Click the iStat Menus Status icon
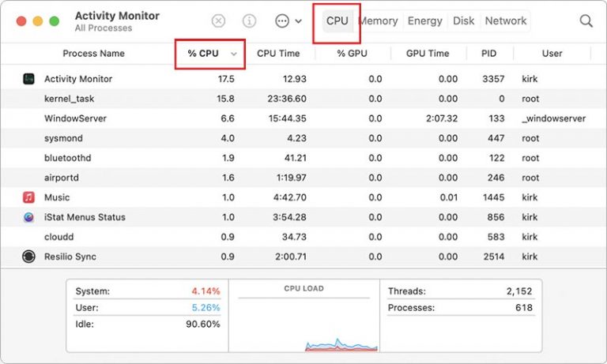This screenshot has width=607, height=364. click(29, 217)
